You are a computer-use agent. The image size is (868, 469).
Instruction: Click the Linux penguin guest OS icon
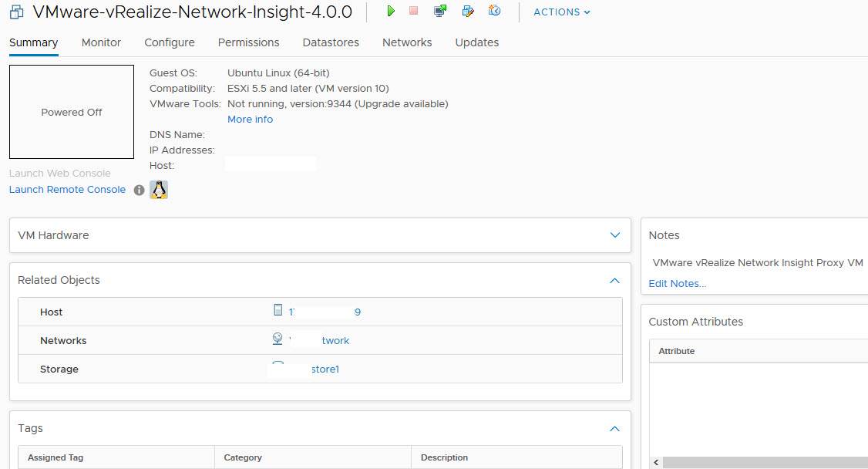(x=159, y=190)
